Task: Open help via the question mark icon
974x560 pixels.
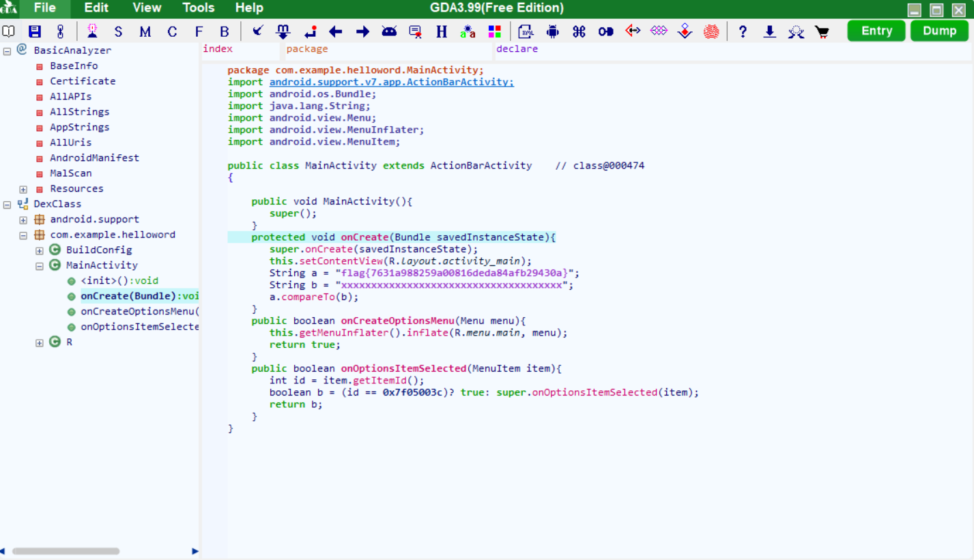Action: pos(743,31)
